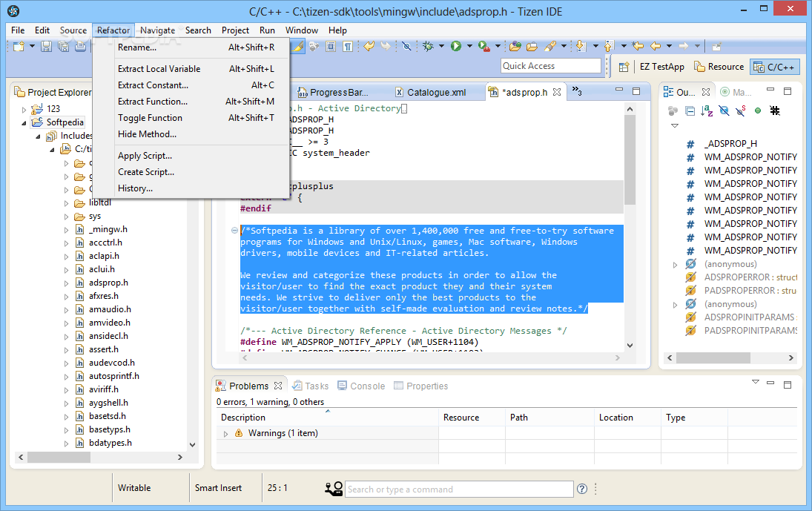The height and width of the screenshot is (511, 812).
Task: Click the Next Annotation icon
Action: tap(581, 47)
